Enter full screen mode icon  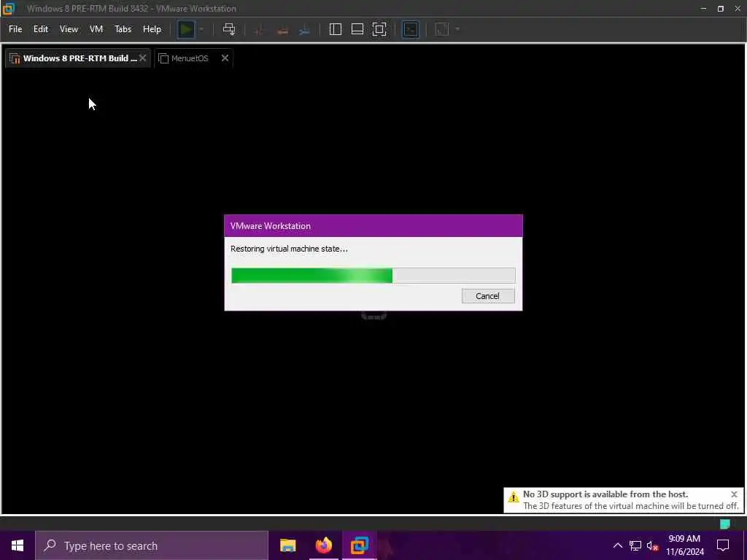379,29
